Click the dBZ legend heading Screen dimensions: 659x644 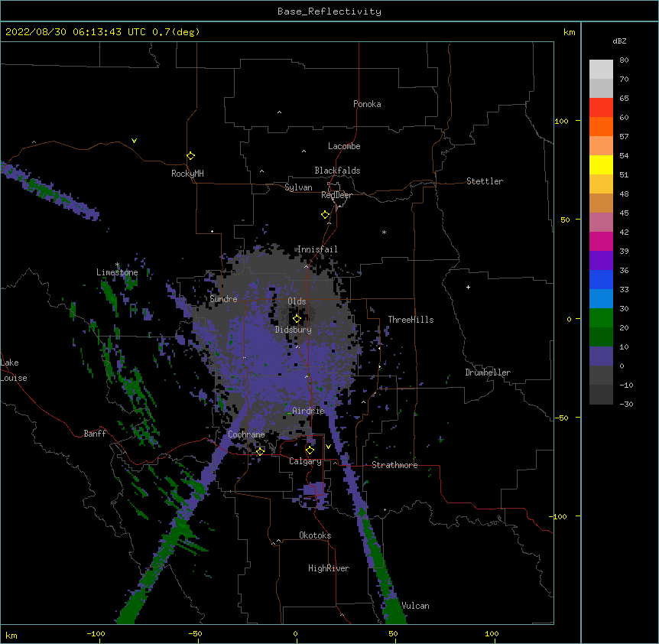619,41
